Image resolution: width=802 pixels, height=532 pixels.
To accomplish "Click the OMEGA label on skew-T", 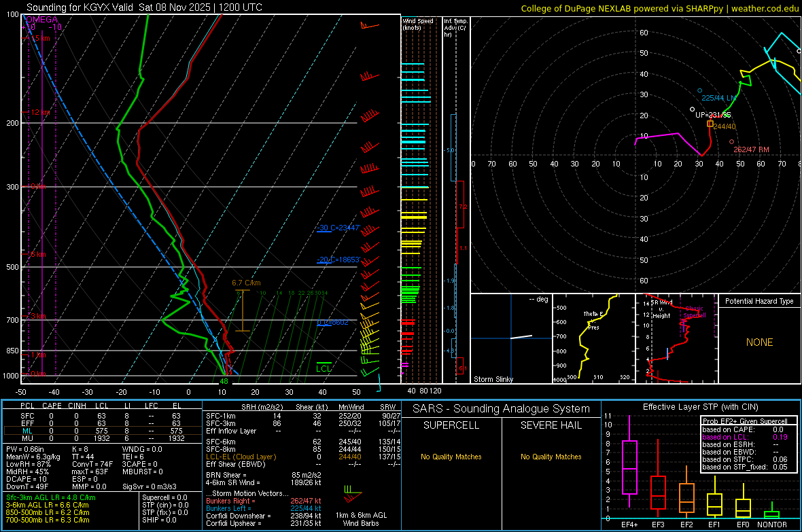I will [41, 20].
